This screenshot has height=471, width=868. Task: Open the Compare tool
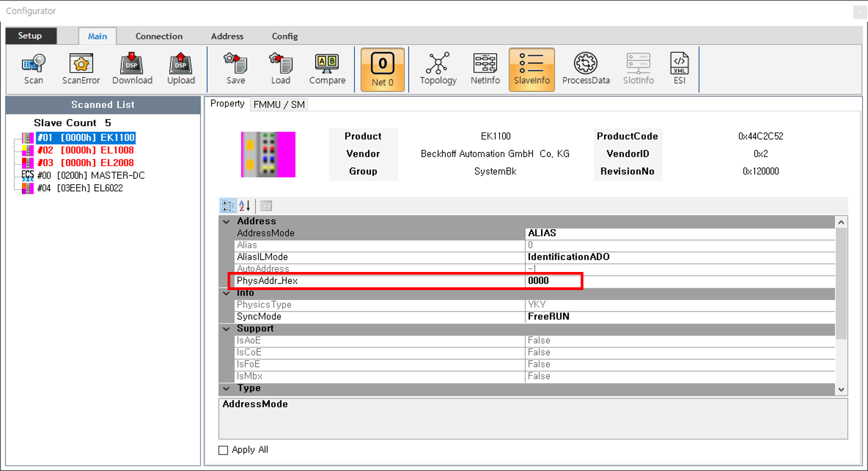point(327,69)
